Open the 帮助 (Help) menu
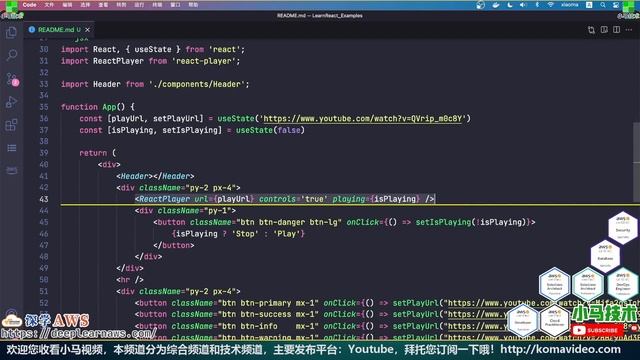Screen dimensions: 640x360 click(x=193, y=5)
